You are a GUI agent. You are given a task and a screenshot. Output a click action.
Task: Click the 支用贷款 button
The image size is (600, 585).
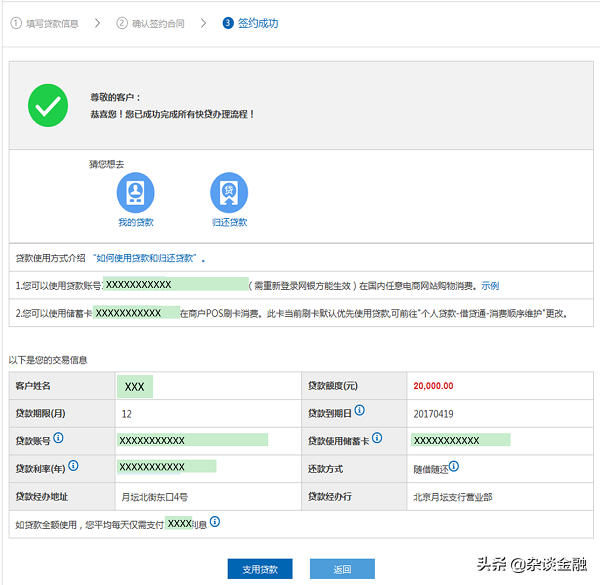[x=260, y=569]
